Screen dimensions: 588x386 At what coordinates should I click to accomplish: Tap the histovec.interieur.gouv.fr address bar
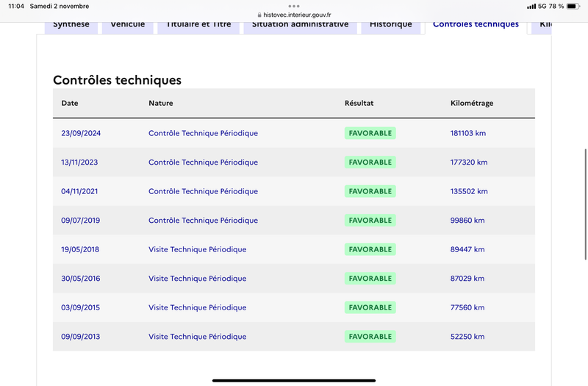pos(294,15)
